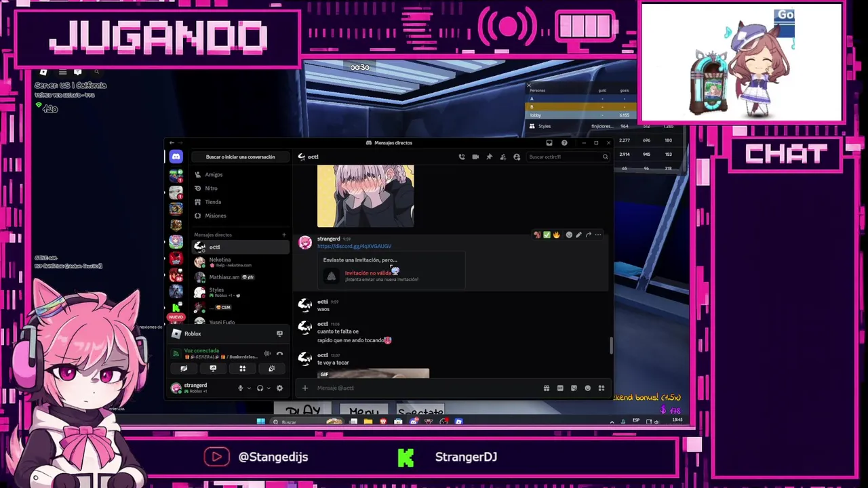
Task: Open the GIF picker in message bar
Action: pos(560,388)
